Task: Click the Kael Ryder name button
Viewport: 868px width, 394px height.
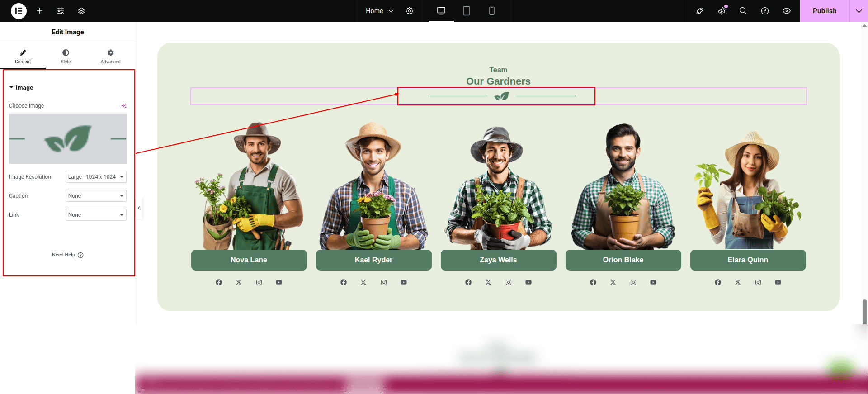Action: (x=374, y=260)
